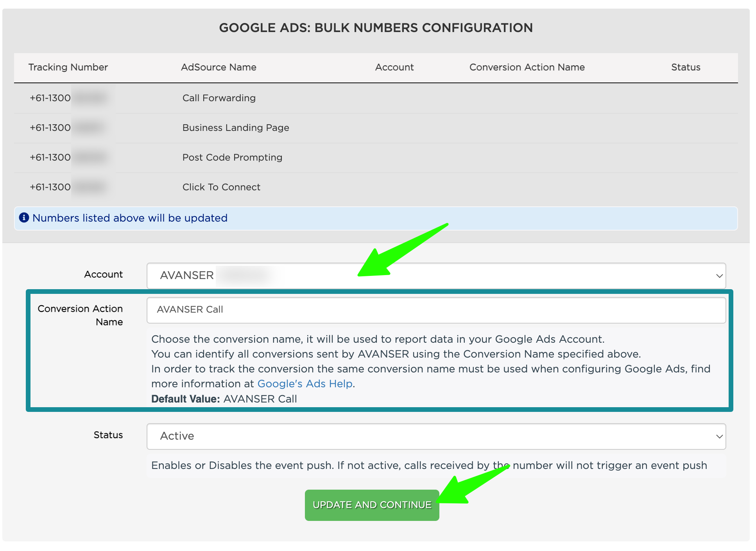Open the Google's Ads Help link
The image size is (756, 551).
coord(305,384)
